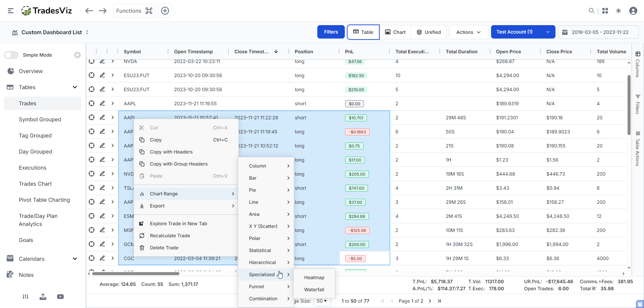Screen dimensions: 644x308
Task: Click the upload icon at sidebar bottom
Action: [x=43, y=297]
